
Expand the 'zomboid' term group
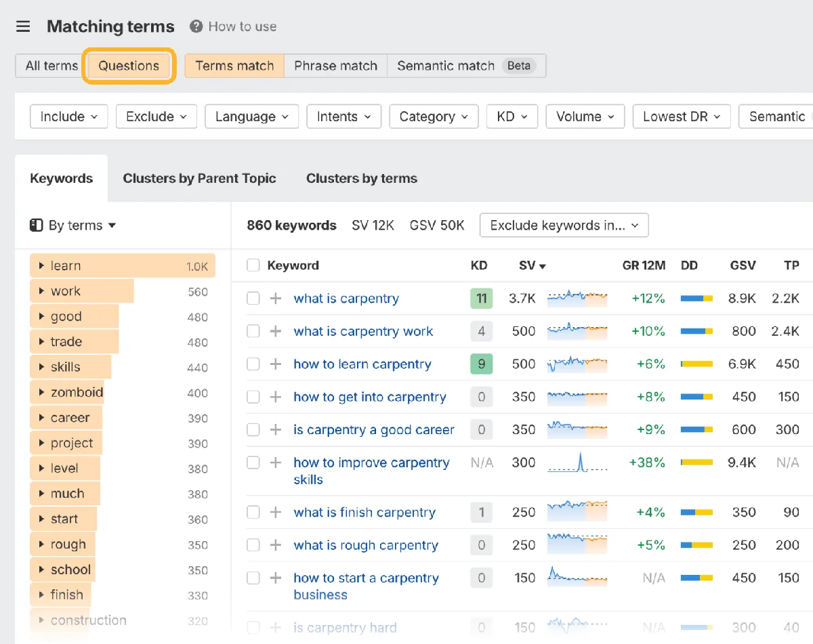(41, 393)
